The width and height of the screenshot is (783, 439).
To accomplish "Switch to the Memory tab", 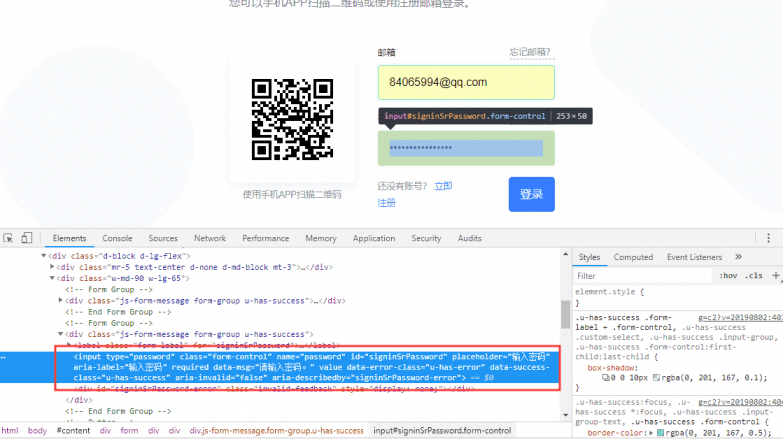I will pos(321,238).
